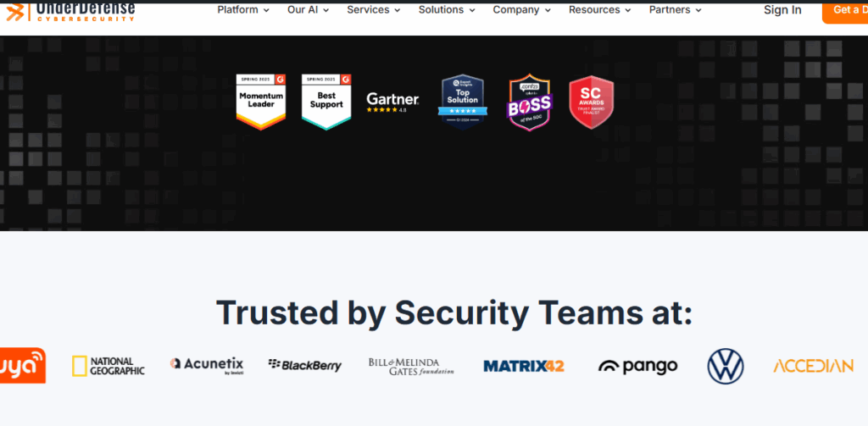Open the Resources menu
Viewport: 868px width, 426px height.
tap(600, 10)
